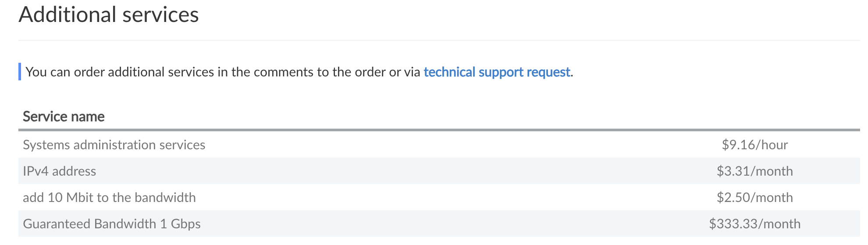The height and width of the screenshot is (245, 868).
Task: Click '1 Gbps' in the Guaranteed Bandwidth row
Action: 180,224
